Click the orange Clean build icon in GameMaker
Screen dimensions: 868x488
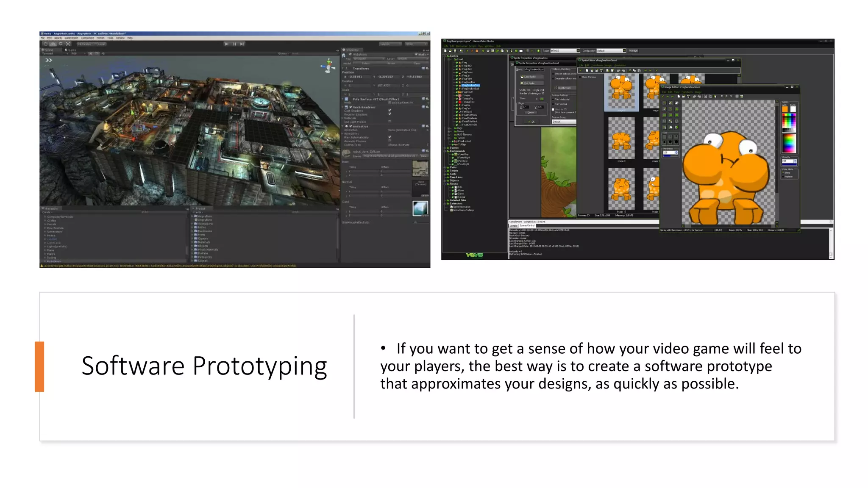pyautogui.click(x=477, y=51)
